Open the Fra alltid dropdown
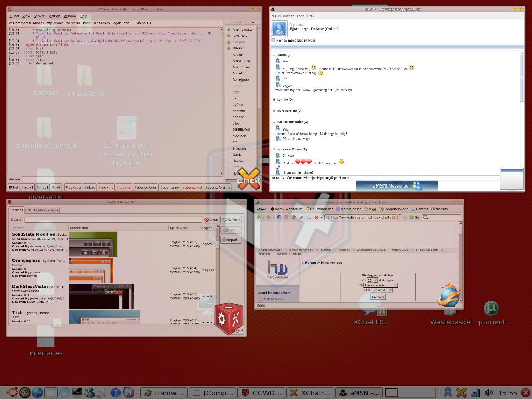 coord(382,290)
